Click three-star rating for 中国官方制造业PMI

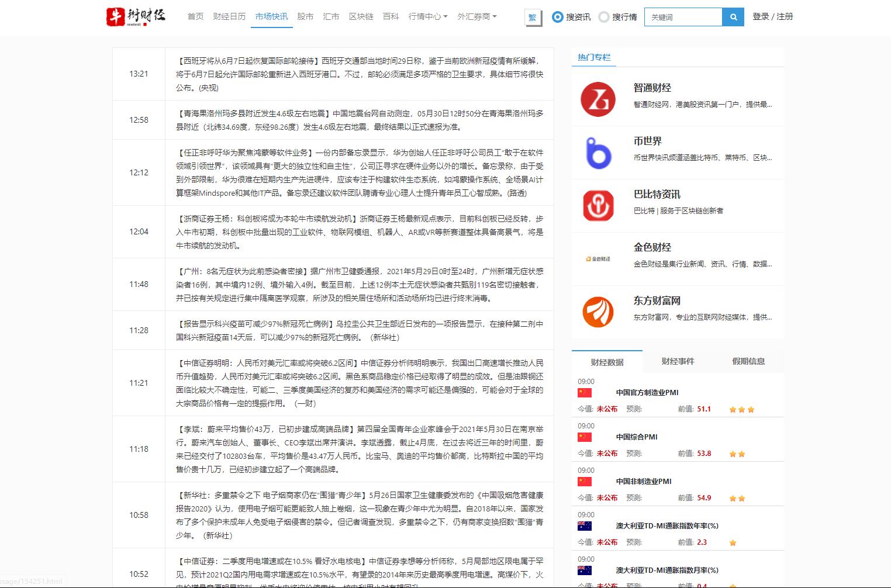pos(741,410)
